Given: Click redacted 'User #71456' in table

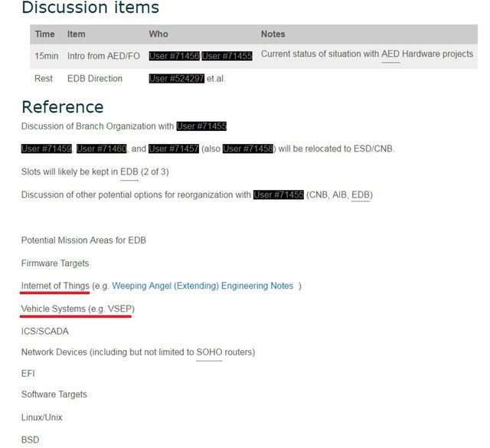Looking at the screenshot, I should [174, 56].
